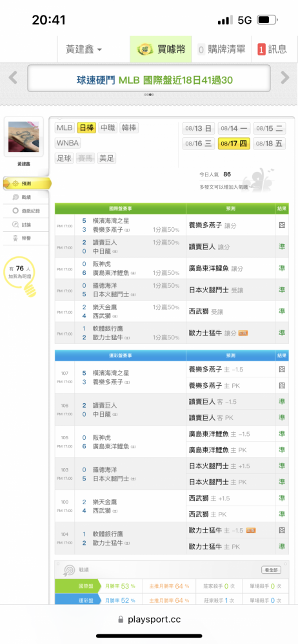The height and width of the screenshot is (644, 298).
Task: Choose date 08/13 日
Action: tap(199, 129)
